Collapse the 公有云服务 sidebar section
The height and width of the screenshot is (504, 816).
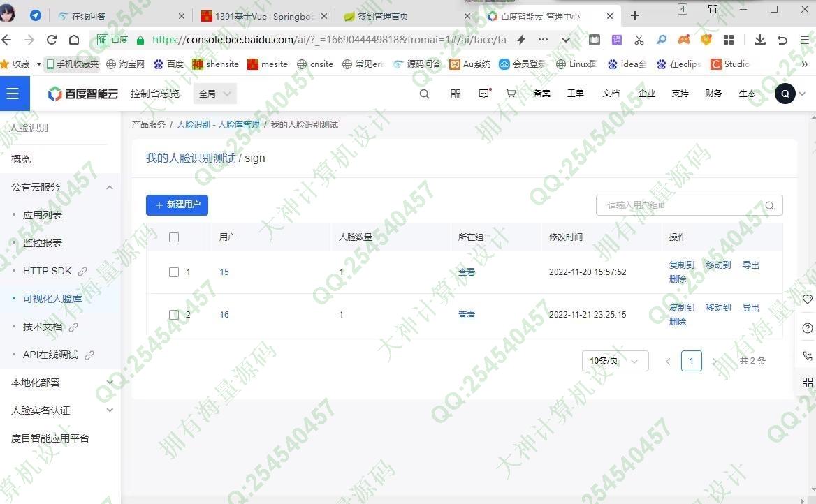point(110,187)
